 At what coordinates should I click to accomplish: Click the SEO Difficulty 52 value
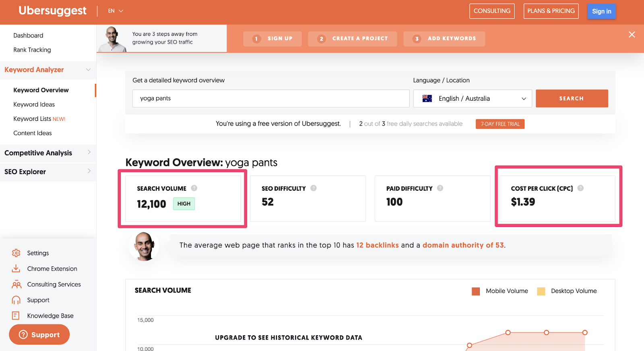(x=268, y=202)
